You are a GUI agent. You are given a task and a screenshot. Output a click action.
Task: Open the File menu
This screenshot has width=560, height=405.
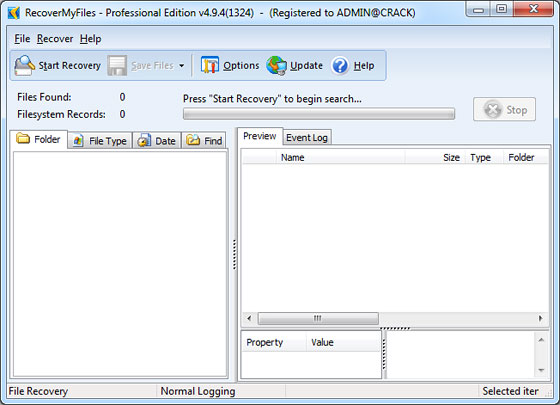[22, 39]
